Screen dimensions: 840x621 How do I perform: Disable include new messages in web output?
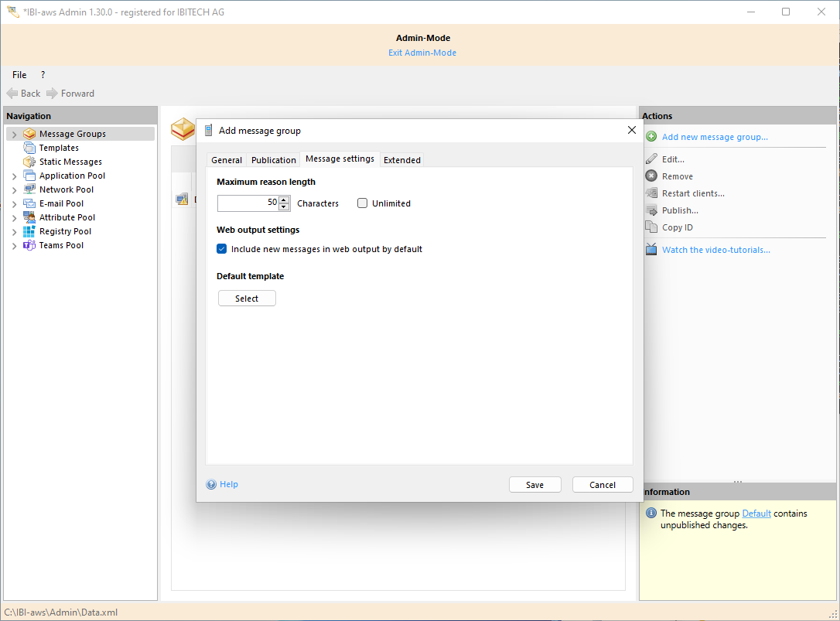click(222, 249)
